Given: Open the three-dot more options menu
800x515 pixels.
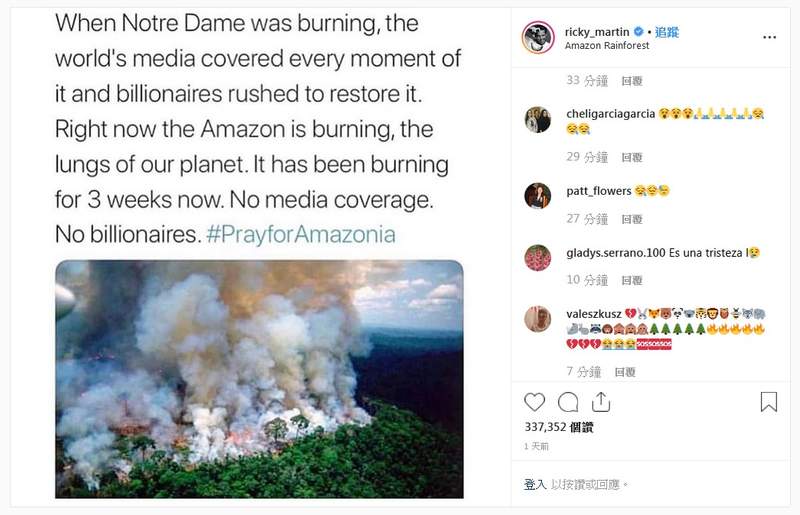Looking at the screenshot, I should [x=769, y=37].
